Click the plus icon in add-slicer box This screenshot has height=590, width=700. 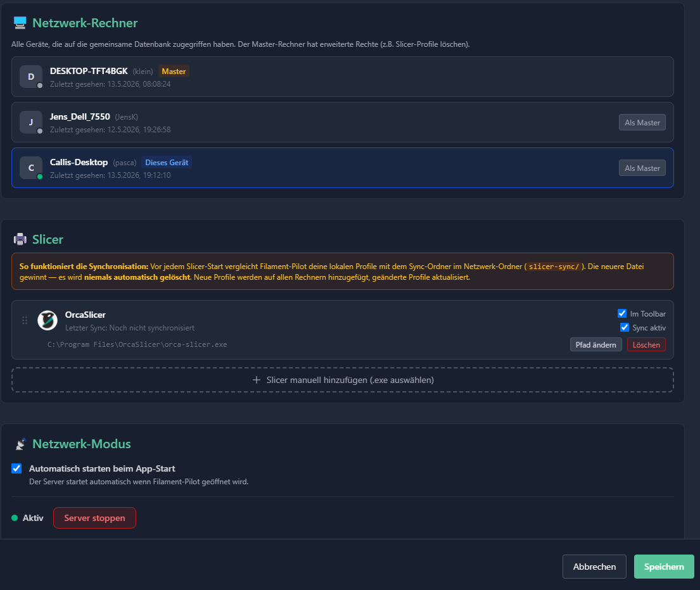[x=257, y=380]
